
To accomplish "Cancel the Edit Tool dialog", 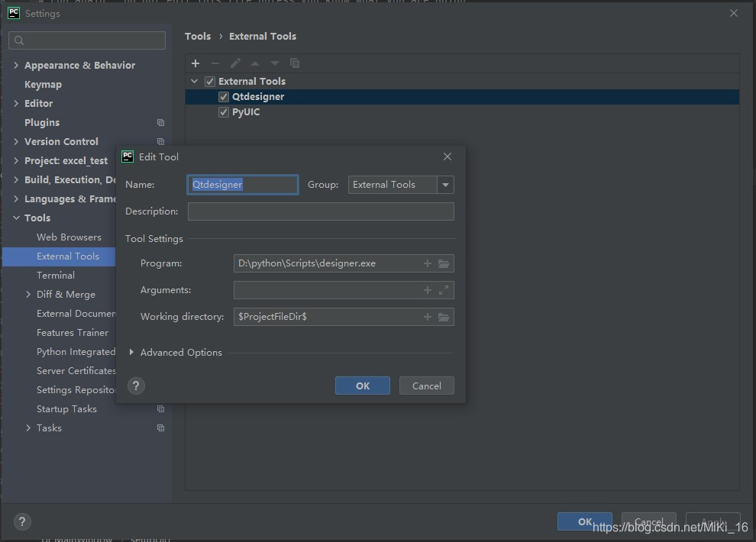I will pyautogui.click(x=427, y=386).
